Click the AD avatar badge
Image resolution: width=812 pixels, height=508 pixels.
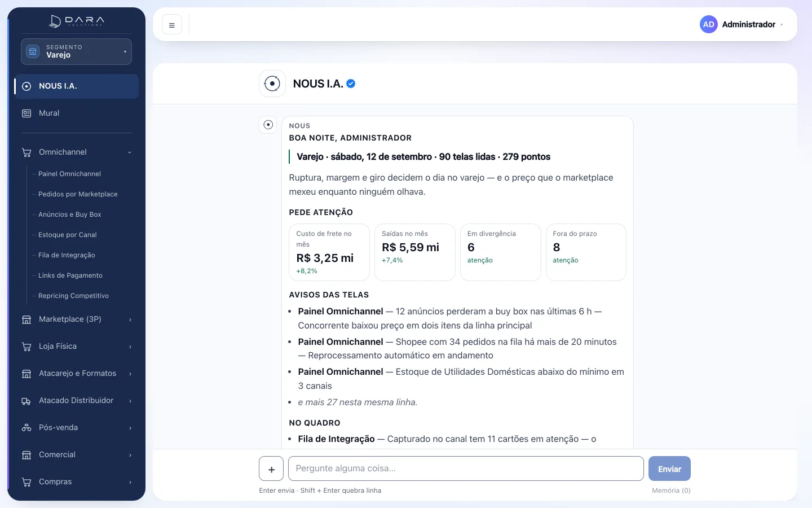[709, 24]
